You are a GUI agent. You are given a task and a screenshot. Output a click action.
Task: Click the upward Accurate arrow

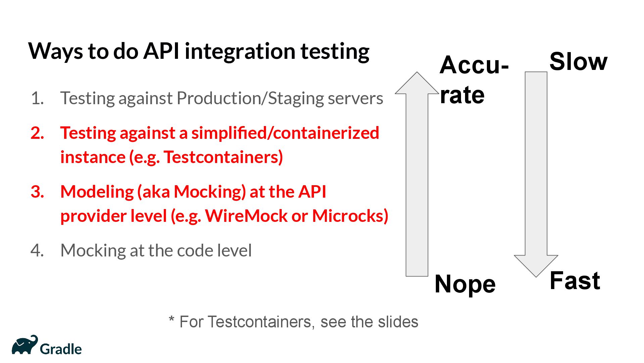(x=417, y=174)
